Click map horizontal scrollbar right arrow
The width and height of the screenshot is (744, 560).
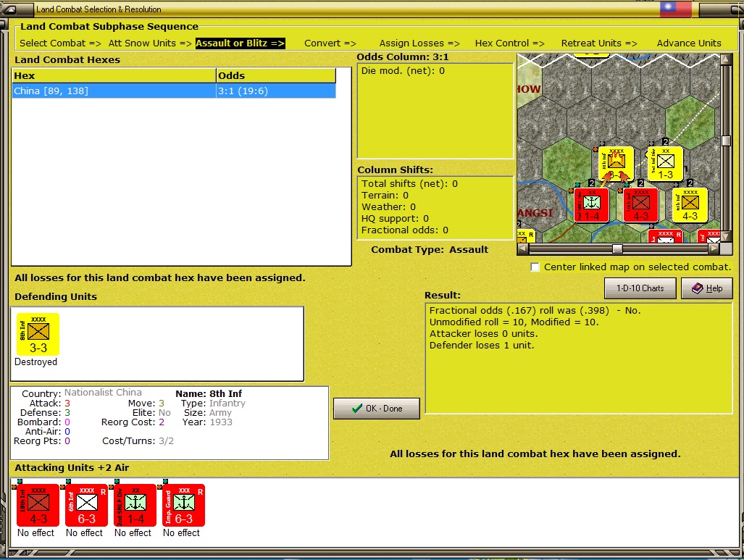coord(714,248)
